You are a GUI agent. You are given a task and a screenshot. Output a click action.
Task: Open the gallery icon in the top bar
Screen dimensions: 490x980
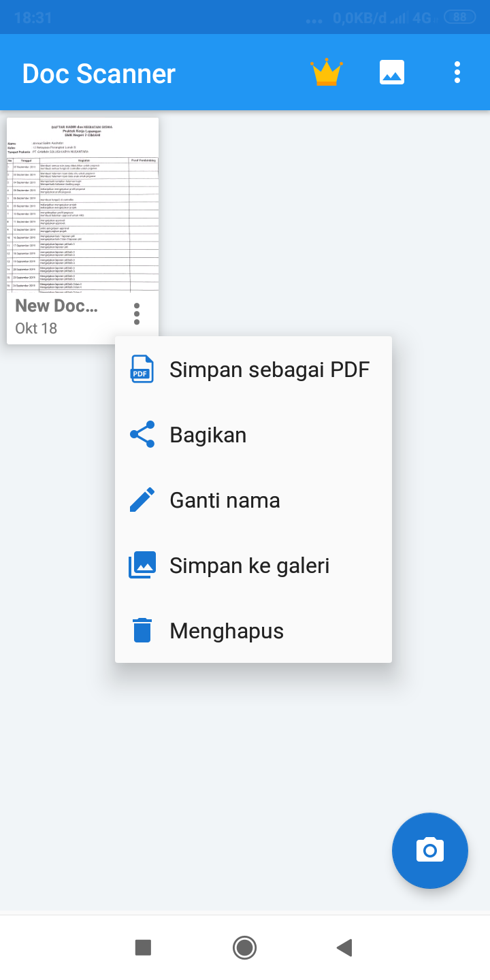point(391,71)
